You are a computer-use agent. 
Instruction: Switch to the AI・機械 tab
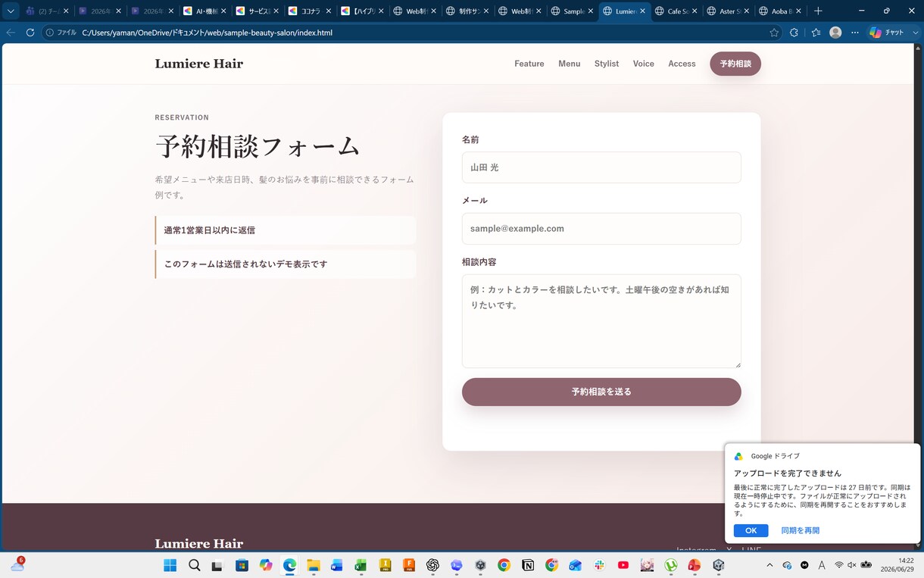click(x=204, y=11)
